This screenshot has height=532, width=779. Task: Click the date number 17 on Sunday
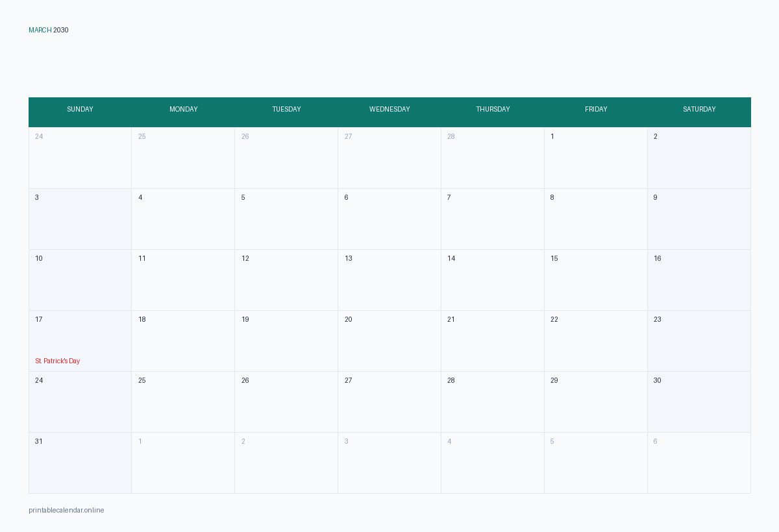tap(39, 319)
